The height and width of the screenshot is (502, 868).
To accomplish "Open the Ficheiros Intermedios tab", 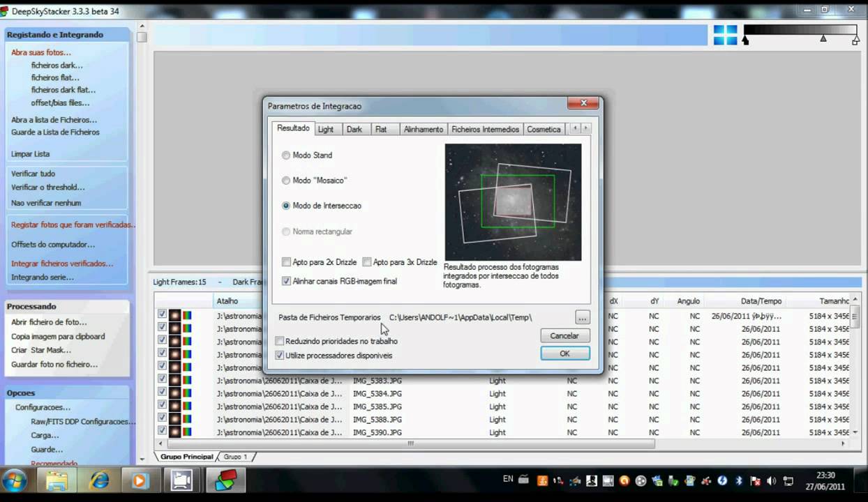I will 485,129.
